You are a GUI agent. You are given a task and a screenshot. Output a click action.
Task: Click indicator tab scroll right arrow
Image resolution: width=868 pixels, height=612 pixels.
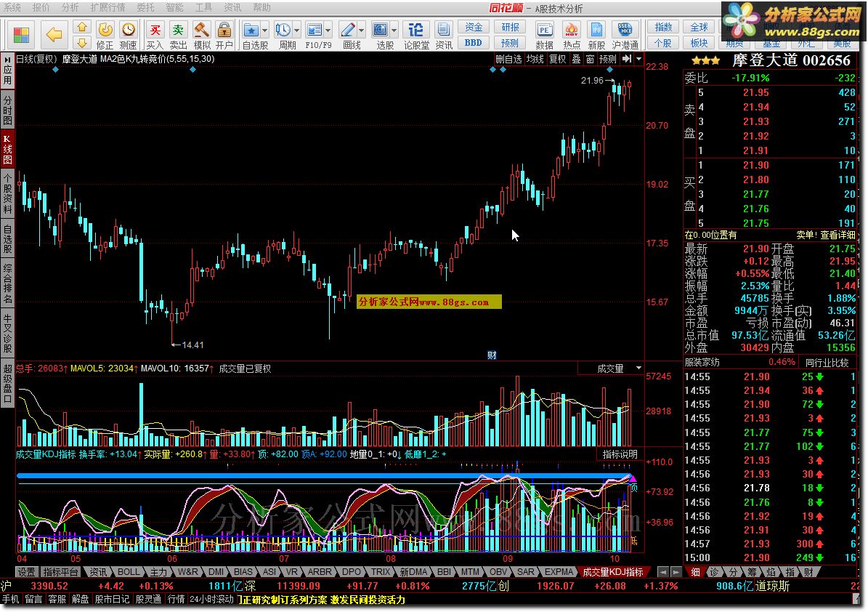coord(676,571)
